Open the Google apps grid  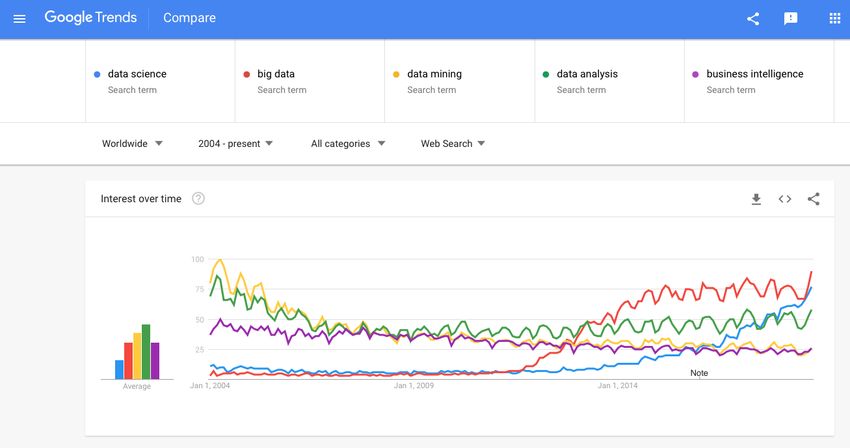point(835,18)
